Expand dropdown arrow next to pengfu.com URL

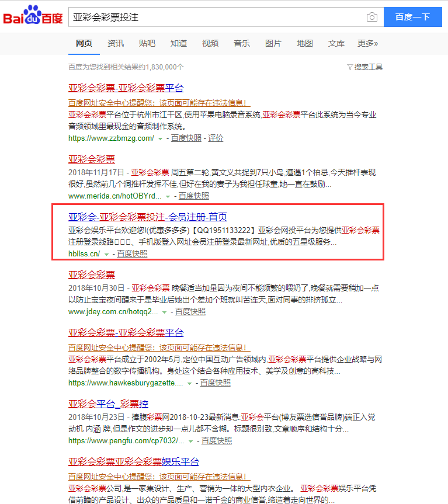click(190, 442)
